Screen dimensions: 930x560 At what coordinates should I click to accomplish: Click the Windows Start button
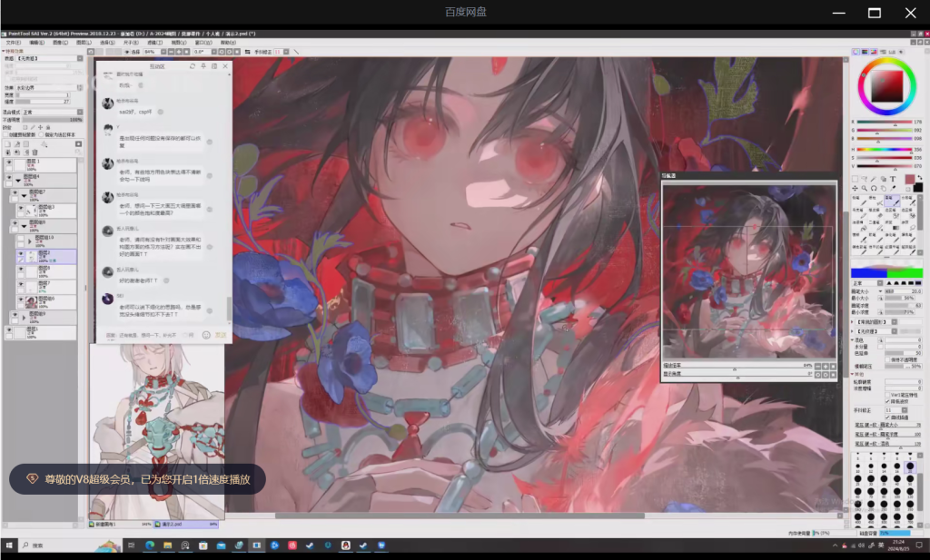pyautogui.click(x=8, y=545)
